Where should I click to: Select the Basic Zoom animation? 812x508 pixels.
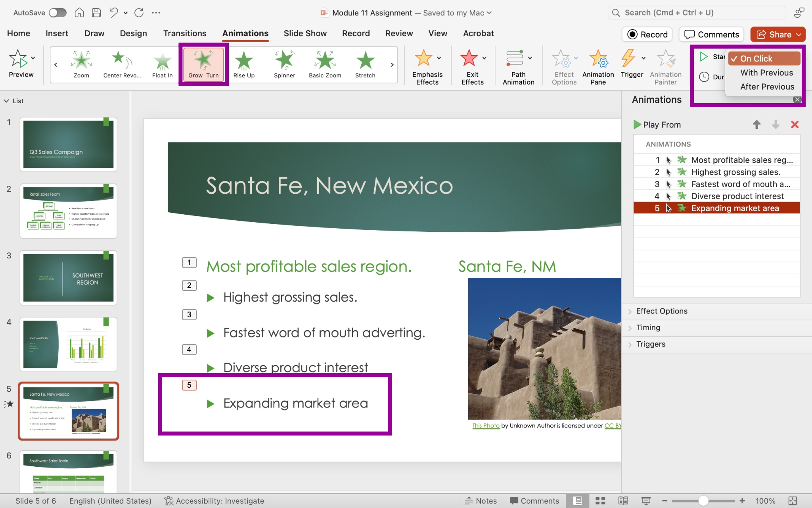pos(325,64)
